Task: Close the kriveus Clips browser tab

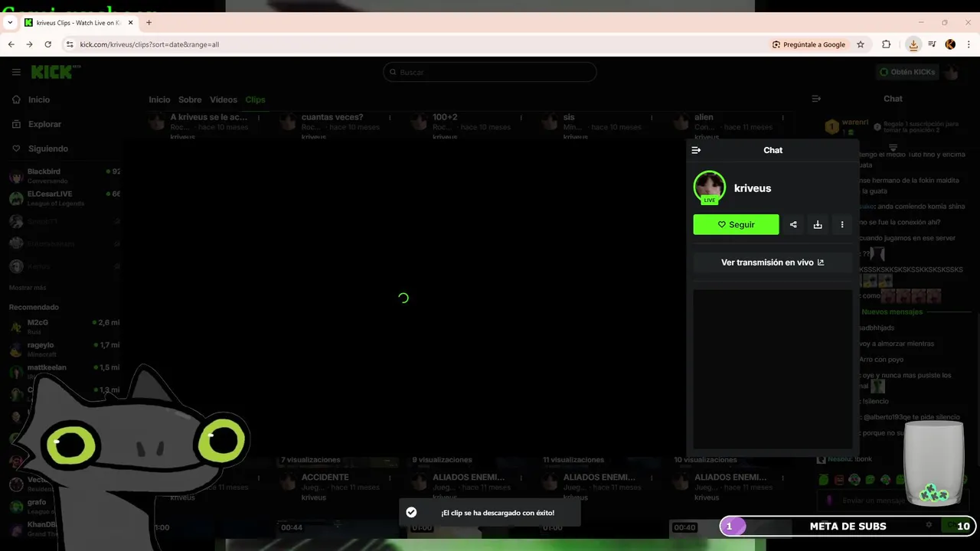Action: coord(131,23)
